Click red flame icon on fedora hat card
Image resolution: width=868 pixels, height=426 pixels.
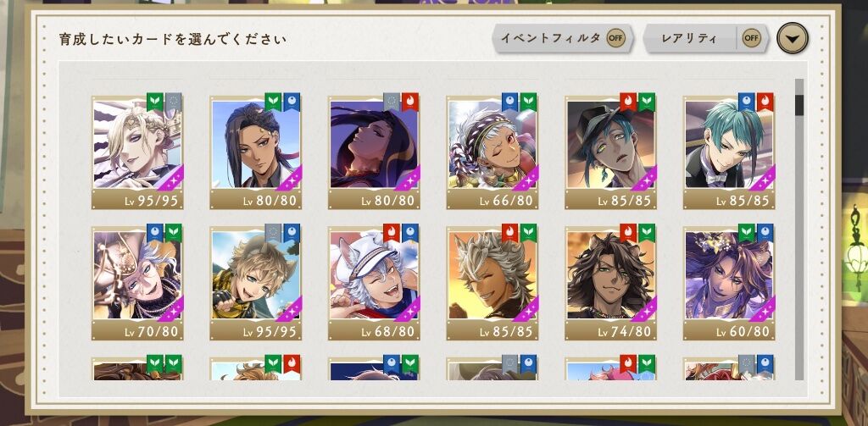[x=628, y=102]
